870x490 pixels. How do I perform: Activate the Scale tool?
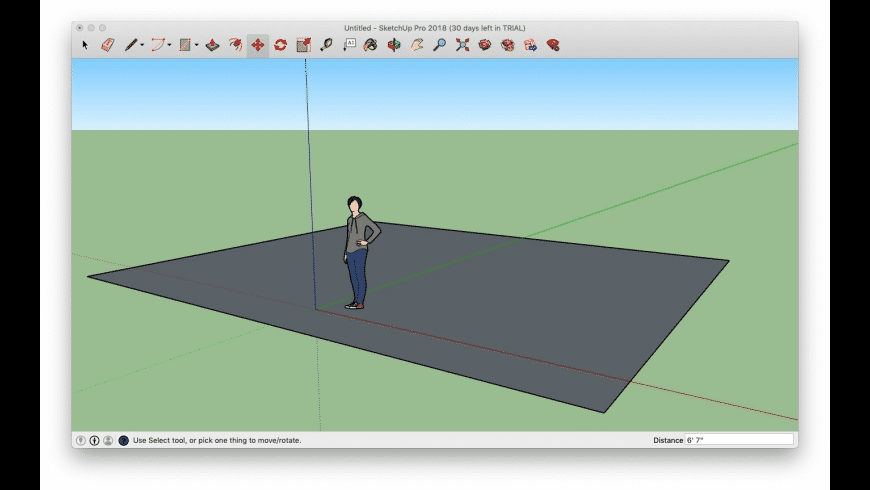pyautogui.click(x=303, y=45)
